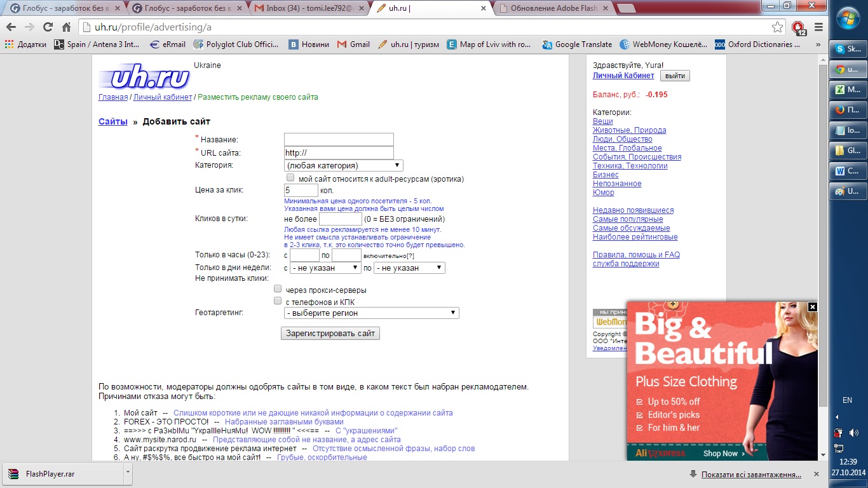Click the page vertical scrollbar

coord(824,235)
